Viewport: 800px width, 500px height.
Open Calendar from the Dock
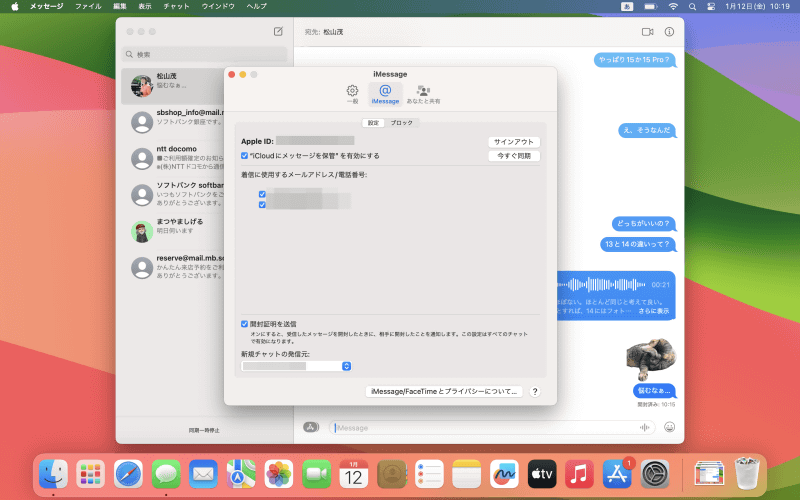coord(354,474)
